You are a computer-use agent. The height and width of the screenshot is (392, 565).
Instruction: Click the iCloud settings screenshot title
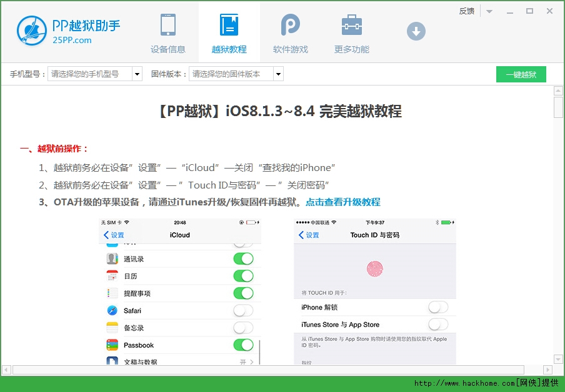[x=180, y=235]
